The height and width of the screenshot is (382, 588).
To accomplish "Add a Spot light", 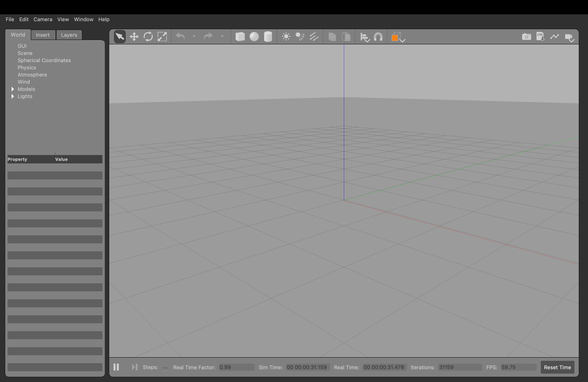I will [300, 37].
